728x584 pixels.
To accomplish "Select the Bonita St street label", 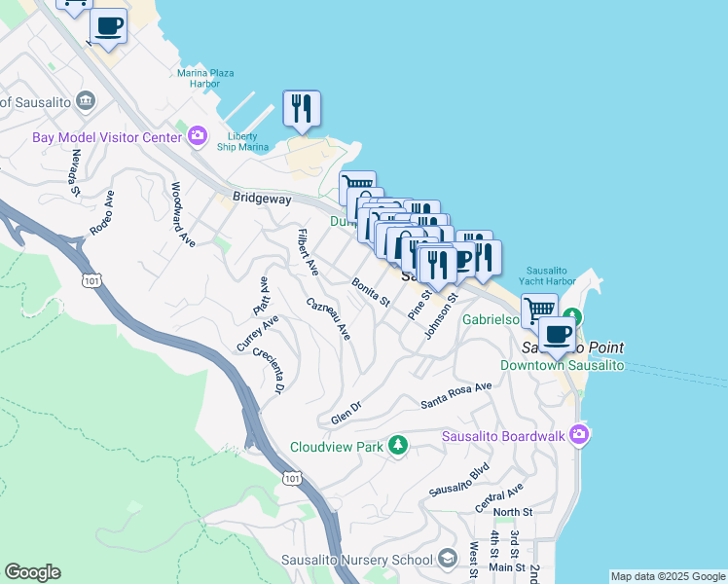I will coord(371,292).
